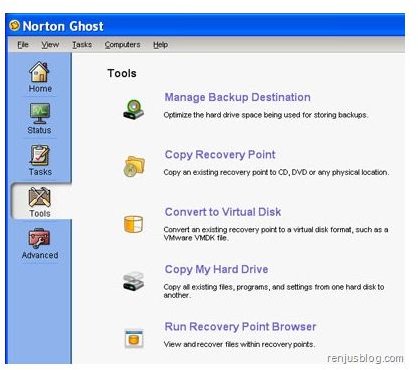418x370 pixels.
Task: Open the Copy Recovery Point link
Action: coord(220,155)
